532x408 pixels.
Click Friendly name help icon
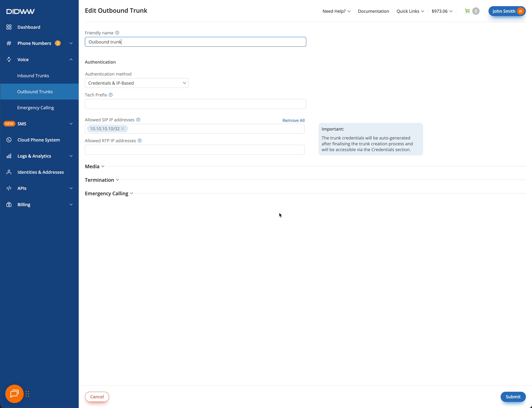tap(117, 33)
